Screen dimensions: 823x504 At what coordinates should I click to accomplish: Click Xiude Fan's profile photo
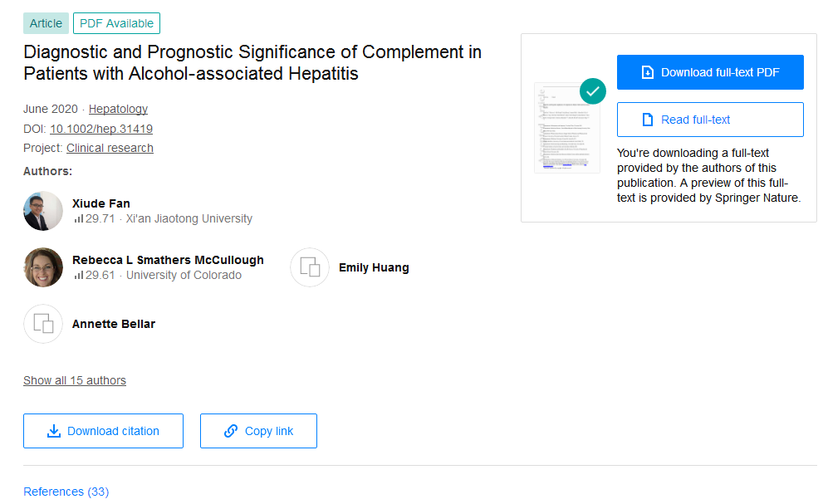(43, 211)
